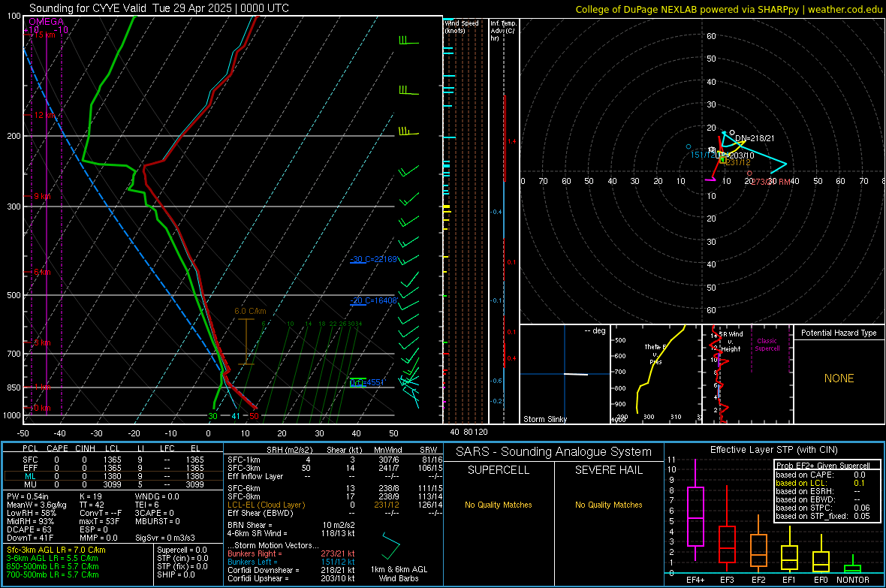The height and width of the screenshot is (588, 886).
Task: Click the yellow 'based on LCL:' row
Action: point(821,483)
